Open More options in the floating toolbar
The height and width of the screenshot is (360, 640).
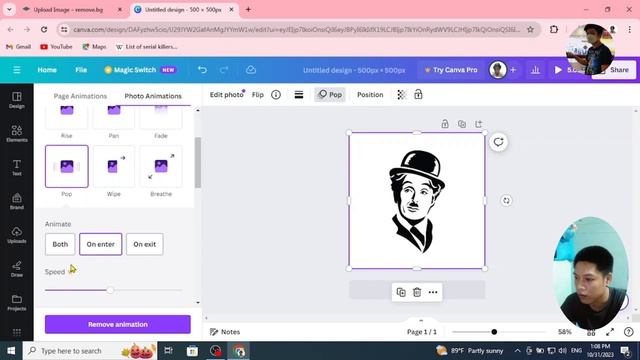pyautogui.click(x=433, y=292)
